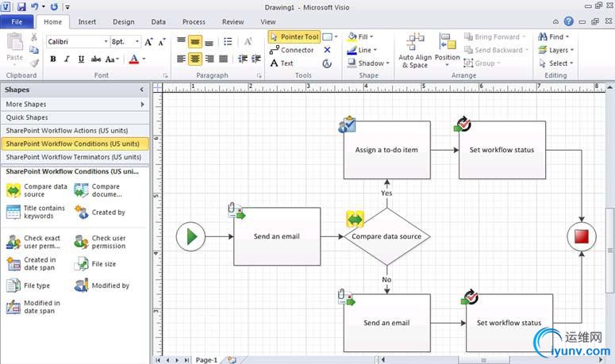Click the Cut scissors icon

[x=34, y=37]
